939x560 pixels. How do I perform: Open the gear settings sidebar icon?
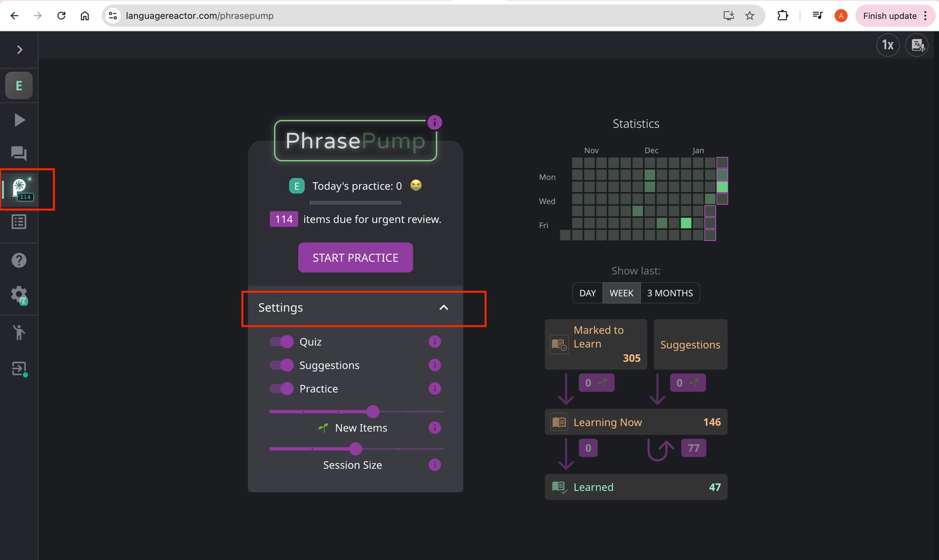click(19, 295)
